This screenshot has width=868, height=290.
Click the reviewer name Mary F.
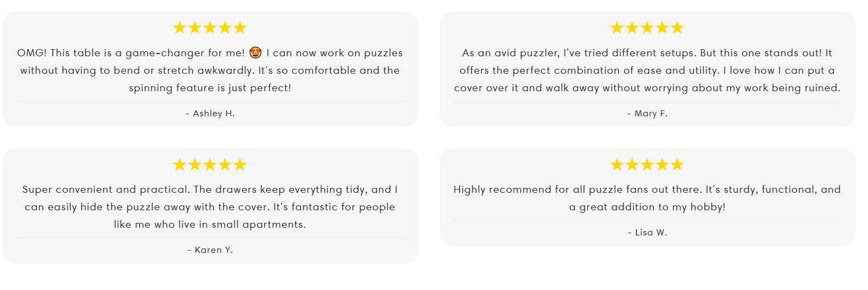pyautogui.click(x=647, y=114)
